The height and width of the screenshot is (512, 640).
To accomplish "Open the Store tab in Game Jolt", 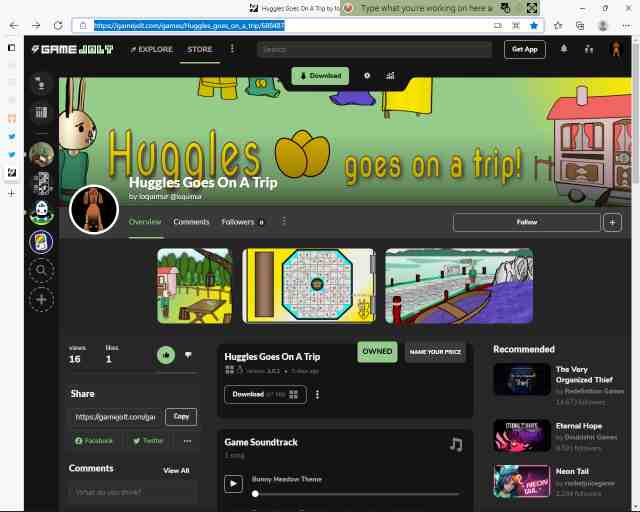I will [x=200, y=49].
